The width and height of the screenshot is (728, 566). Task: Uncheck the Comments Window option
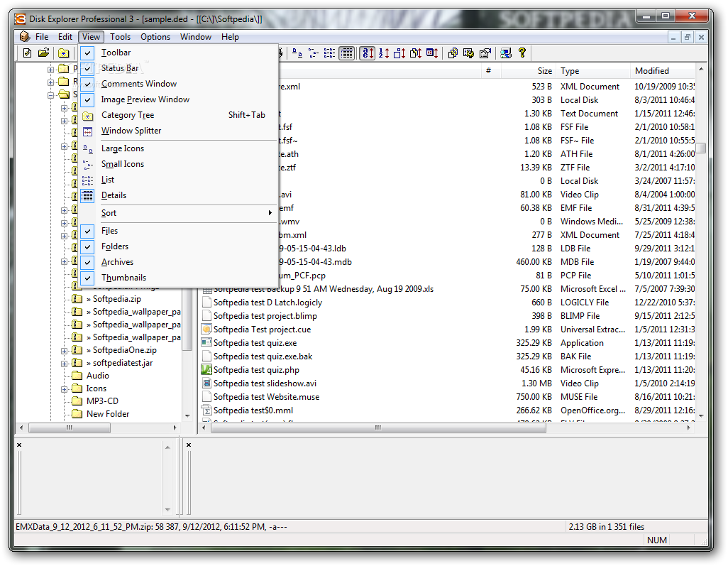tap(87, 84)
